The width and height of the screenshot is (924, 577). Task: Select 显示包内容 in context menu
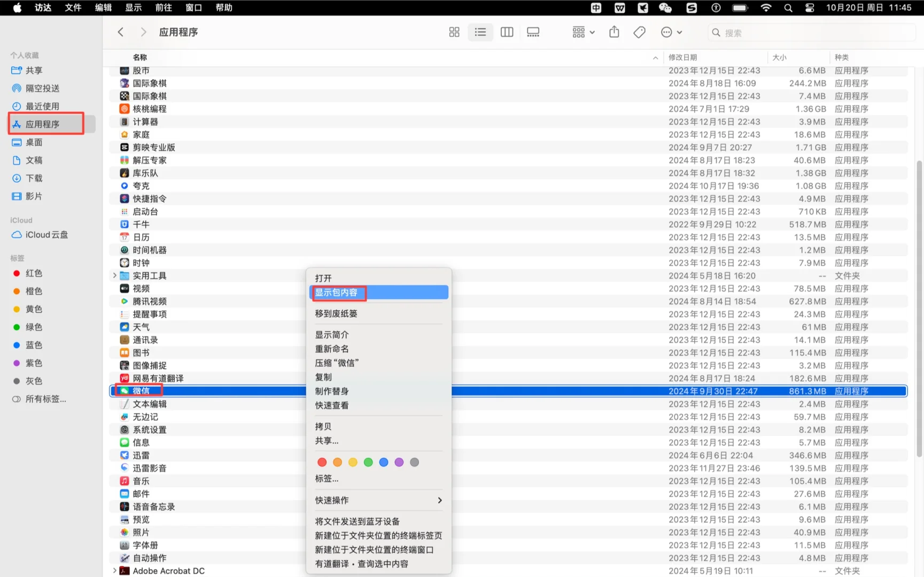click(378, 293)
